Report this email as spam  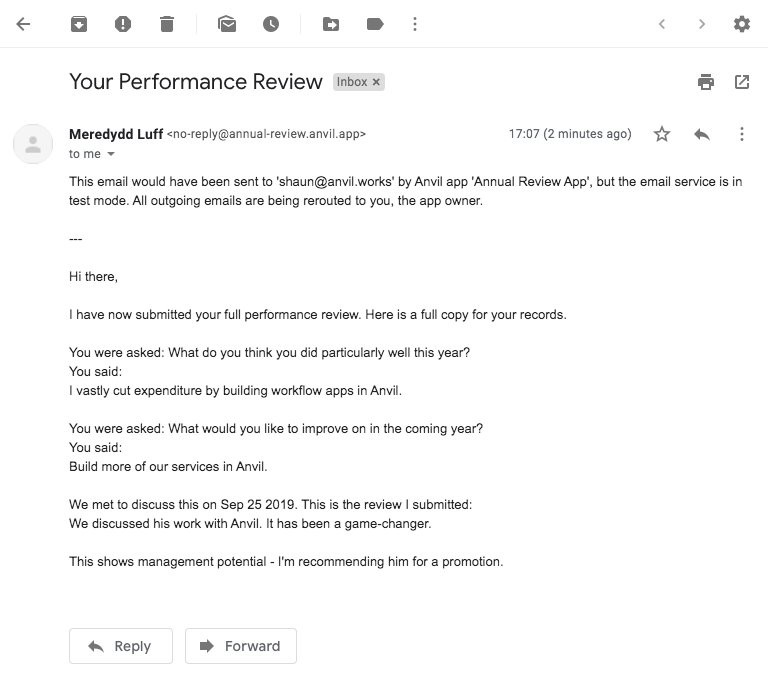point(123,24)
